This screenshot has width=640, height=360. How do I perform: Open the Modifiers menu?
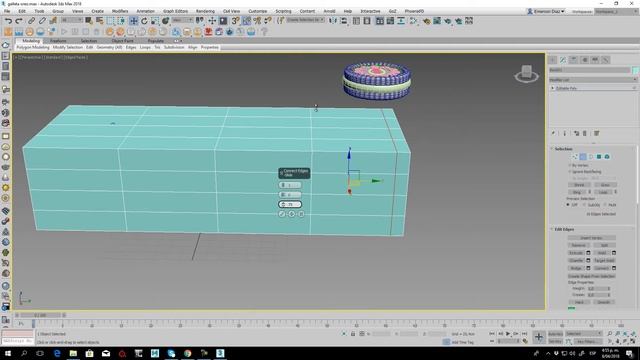pos(120,11)
